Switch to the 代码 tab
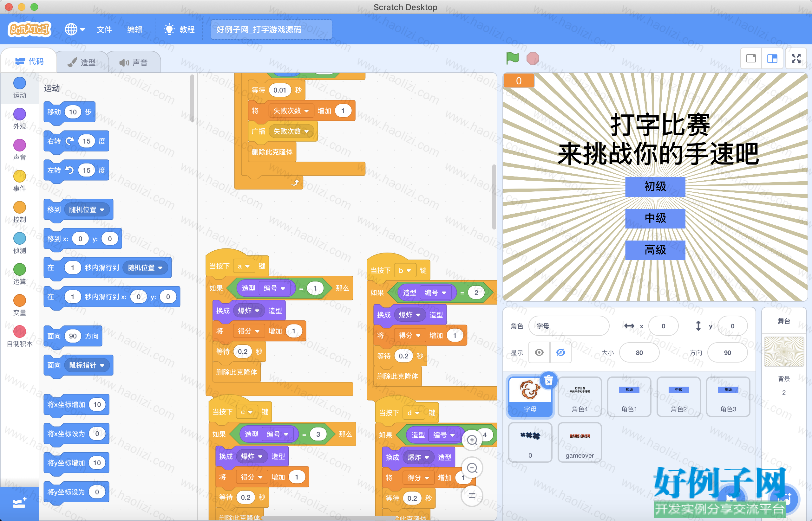Screen dimensions: 812x521 click(x=29, y=61)
